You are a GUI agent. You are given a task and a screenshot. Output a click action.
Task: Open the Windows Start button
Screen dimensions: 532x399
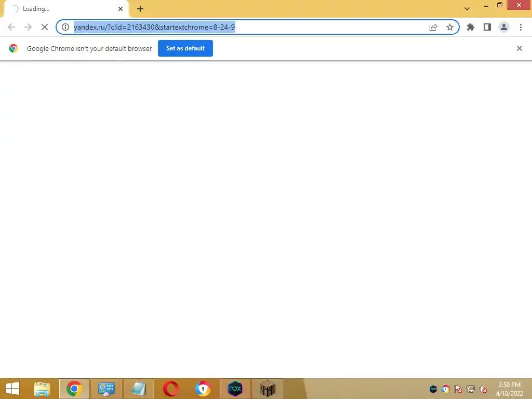12,389
